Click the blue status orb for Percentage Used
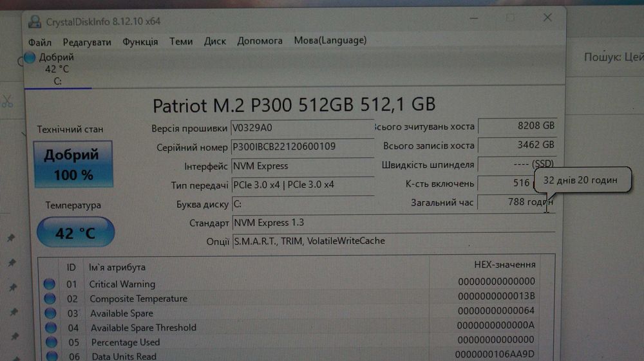The image size is (644, 361). tap(51, 342)
